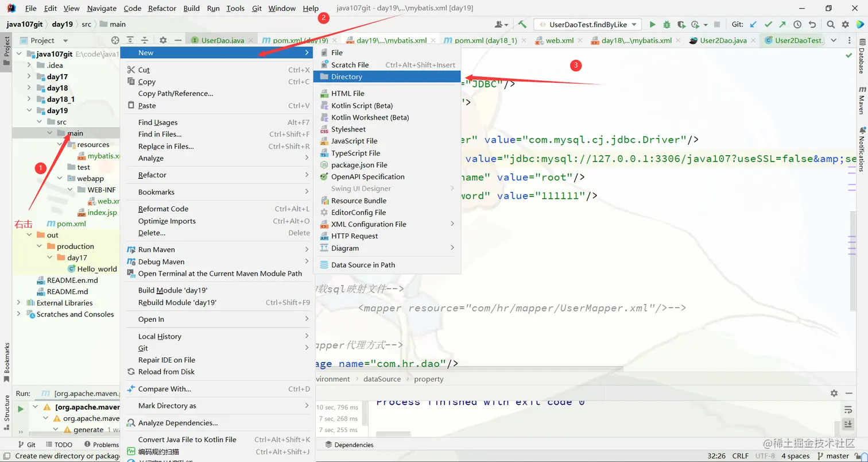The height and width of the screenshot is (462, 868).
Task: Toggle the Structure tool window
Action: (x=6, y=413)
